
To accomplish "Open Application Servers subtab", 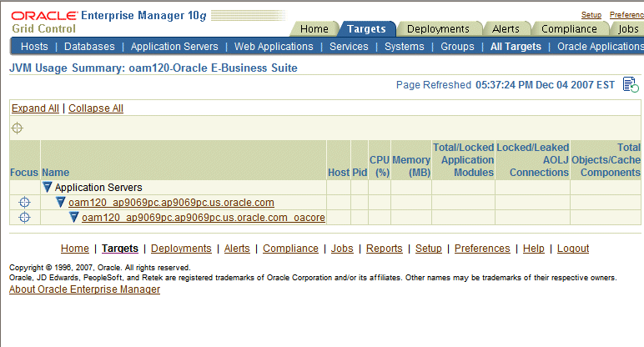I will 174,47.
